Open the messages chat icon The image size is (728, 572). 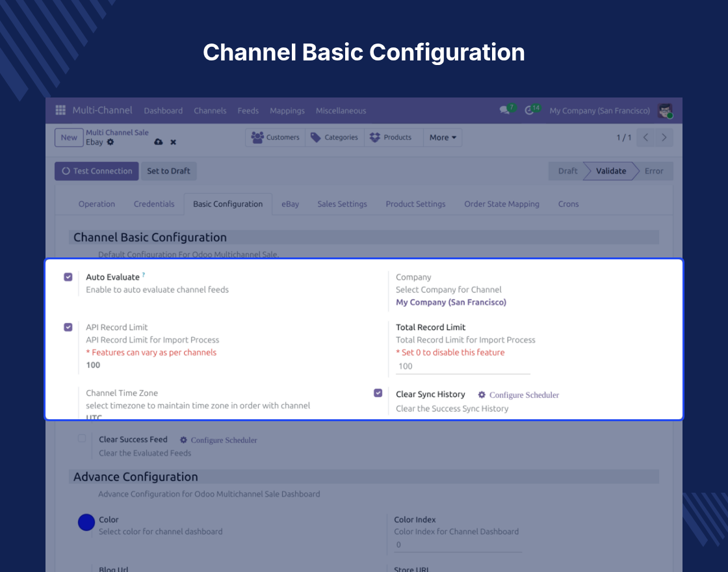point(504,110)
